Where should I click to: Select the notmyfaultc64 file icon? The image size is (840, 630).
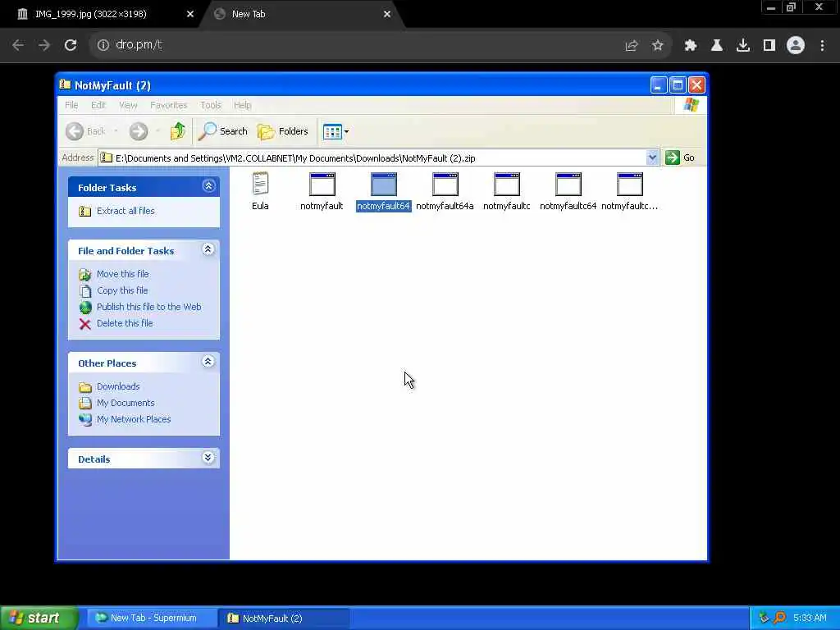coord(568,185)
